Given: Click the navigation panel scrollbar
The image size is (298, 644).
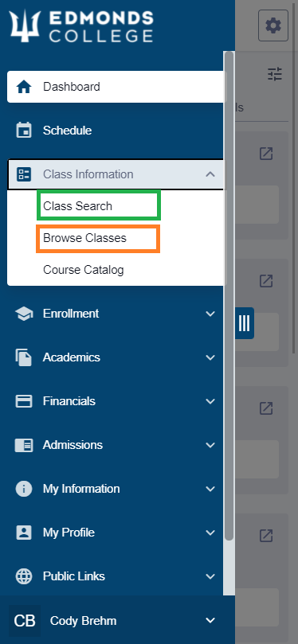Looking at the screenshot, I should pyautogui.click(x=229, y=295).
